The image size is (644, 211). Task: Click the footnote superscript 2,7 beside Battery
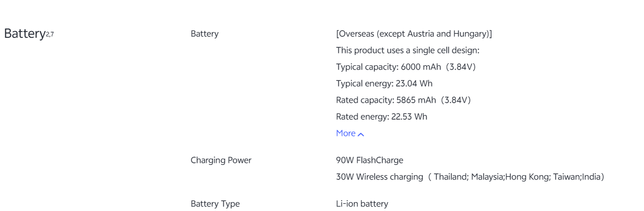(x=50, y=35)
